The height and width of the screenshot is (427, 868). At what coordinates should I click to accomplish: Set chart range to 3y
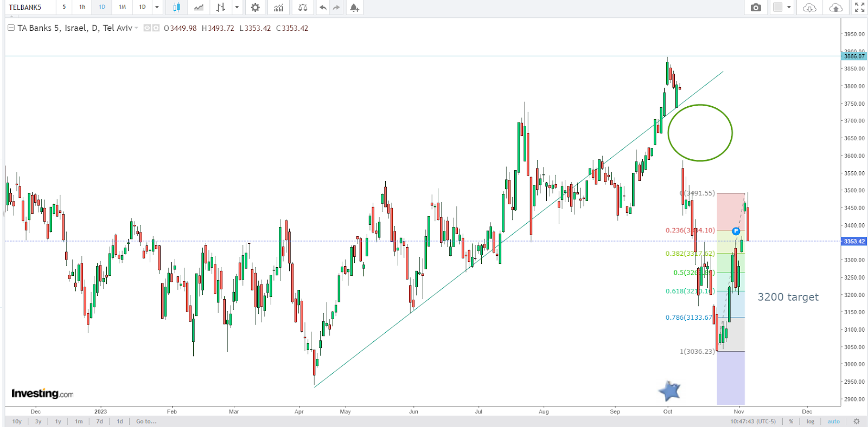[38, 421]
